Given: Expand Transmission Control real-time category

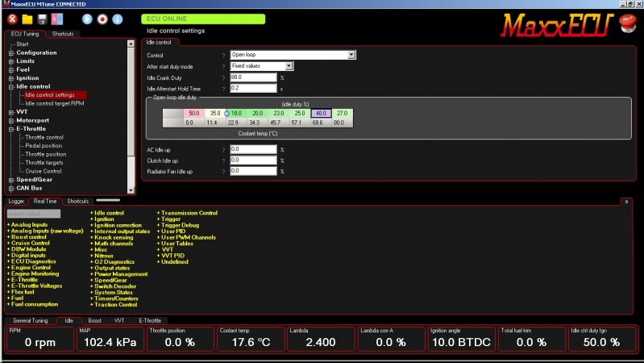Looking at the screenshot, I should (x=189, y=213).
